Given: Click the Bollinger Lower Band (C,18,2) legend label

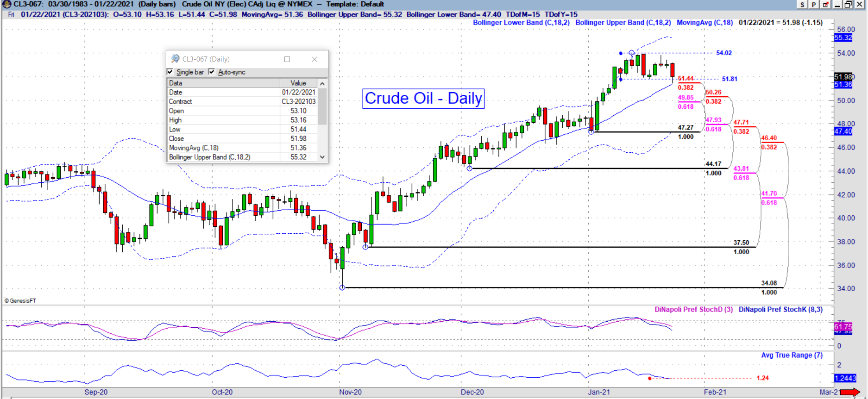Looking at the screenshot, I should click(x=521, y=22).
